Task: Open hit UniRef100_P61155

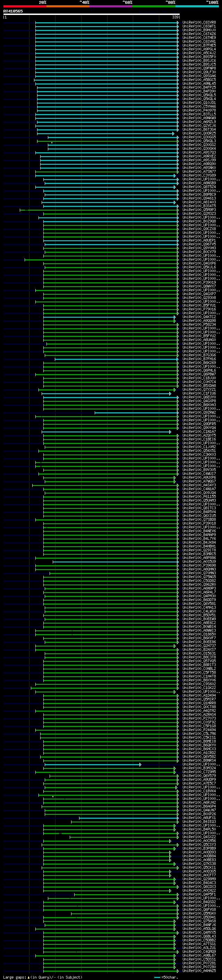Action: (199, 497)
